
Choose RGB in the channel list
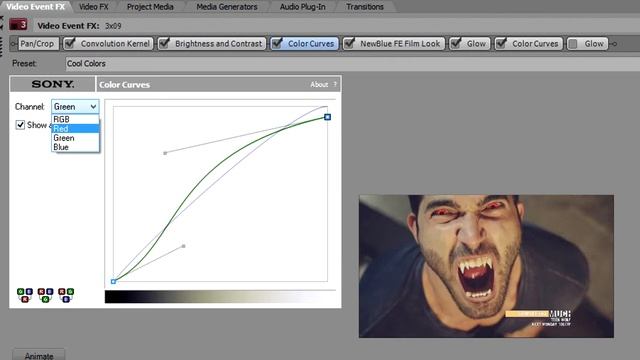[x=75, y=119]
